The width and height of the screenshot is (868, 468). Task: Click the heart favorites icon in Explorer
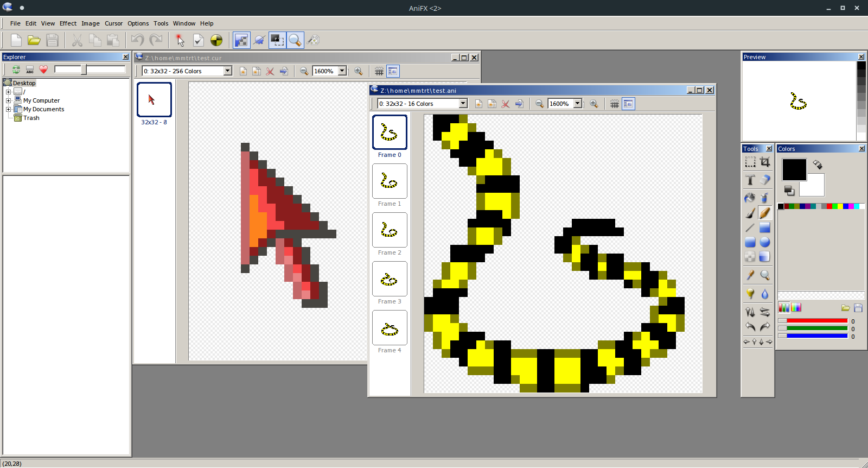click(x=43, y=69)
